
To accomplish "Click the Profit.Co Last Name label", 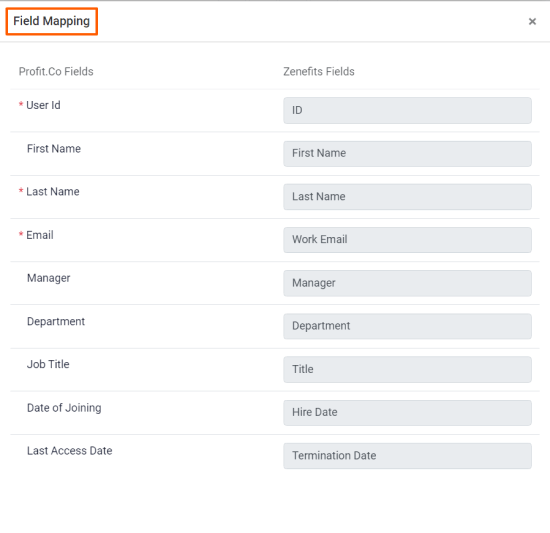I will click(x=53, y=191).
